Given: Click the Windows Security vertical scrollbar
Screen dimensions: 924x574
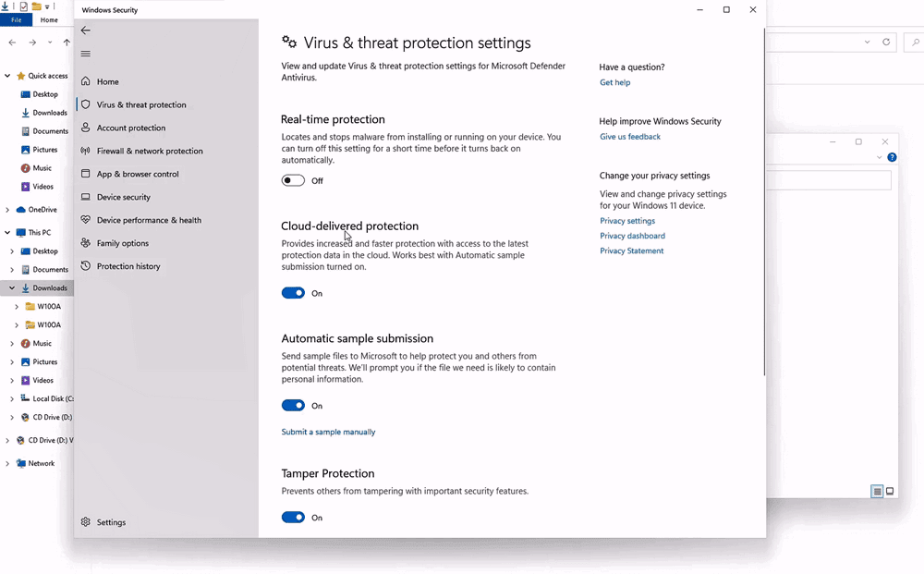Looking at the screenshot, I should coord(764,201).
